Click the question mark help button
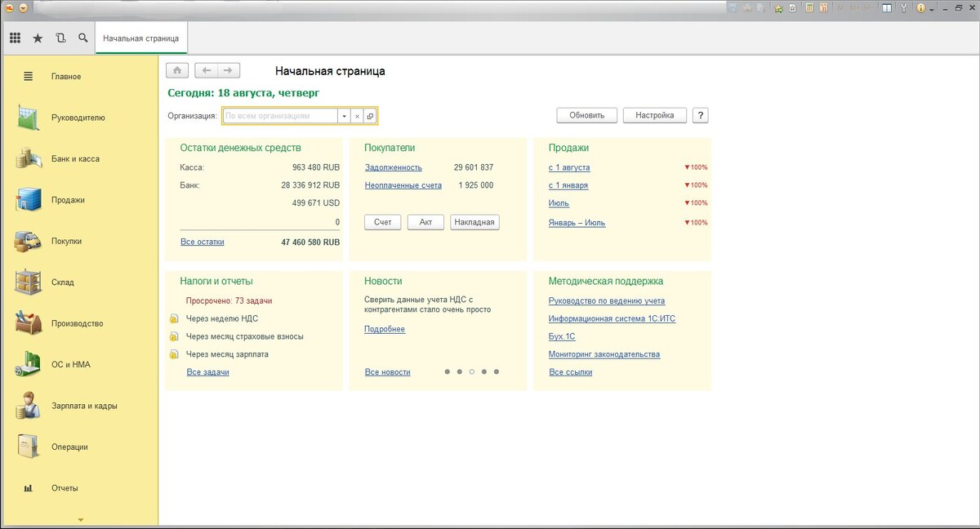Screen dimensions: 980x529 click(x=701, y=115)
